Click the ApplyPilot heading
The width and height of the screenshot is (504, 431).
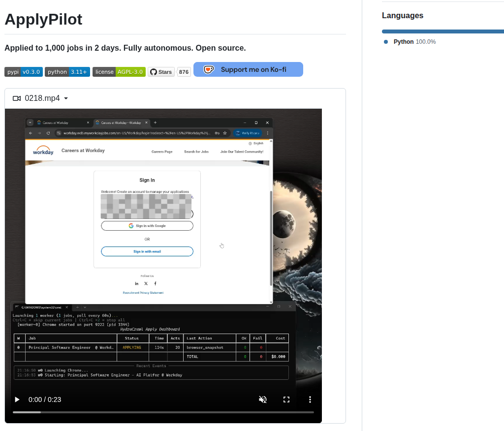43,19
